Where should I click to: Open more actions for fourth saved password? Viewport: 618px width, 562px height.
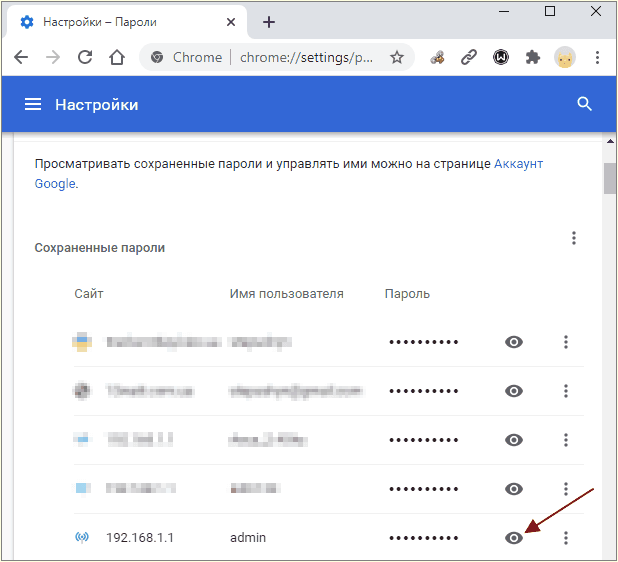pyautogui.click(x=566, y=489)
